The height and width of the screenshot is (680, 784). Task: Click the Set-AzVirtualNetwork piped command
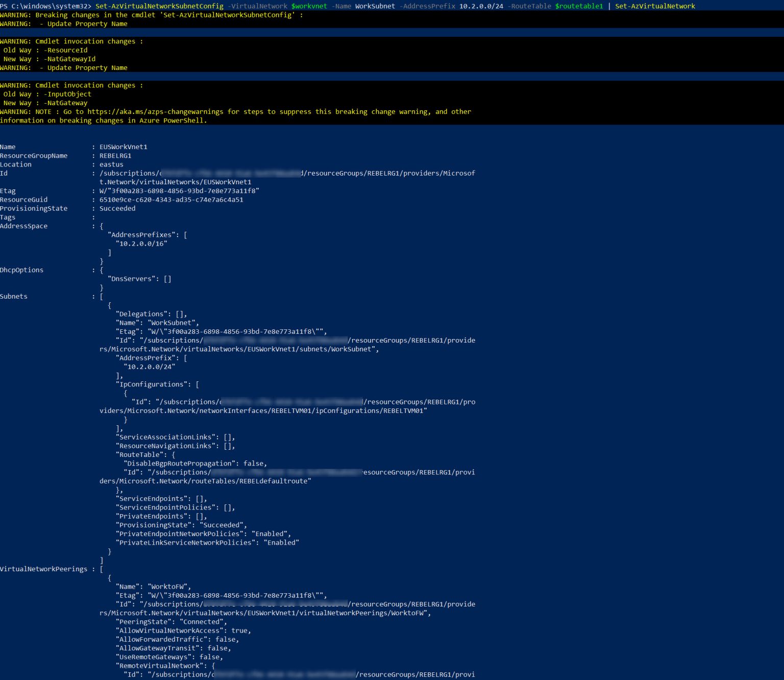click(x=656, y=7)
